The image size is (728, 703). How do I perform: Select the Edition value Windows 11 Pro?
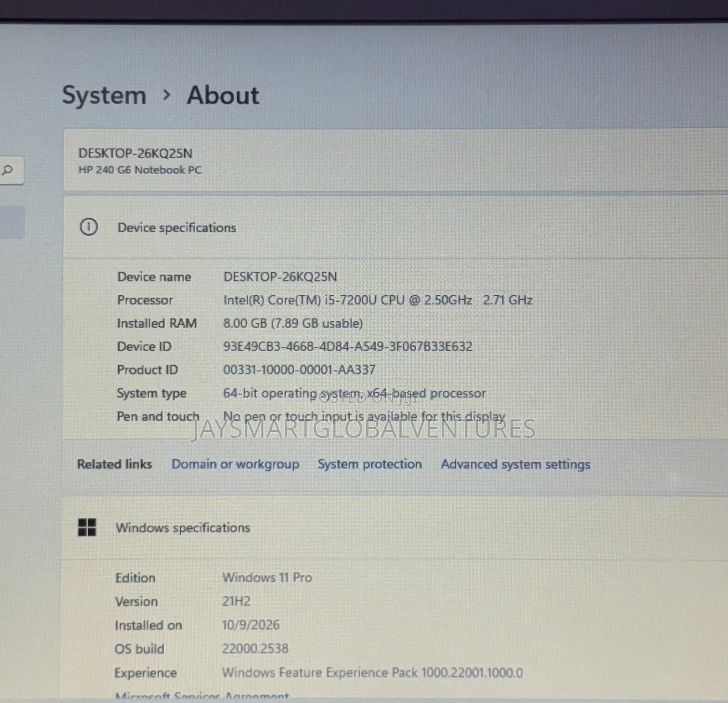(267, 577)
